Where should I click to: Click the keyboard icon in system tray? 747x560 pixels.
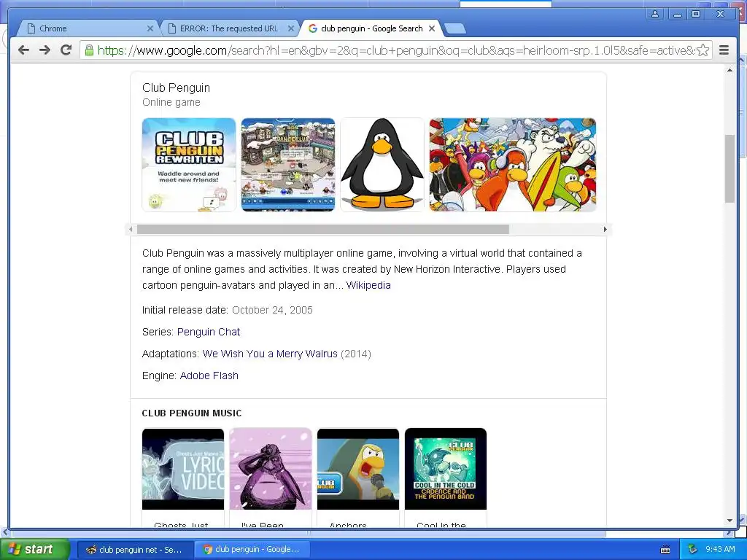[665, 550]
